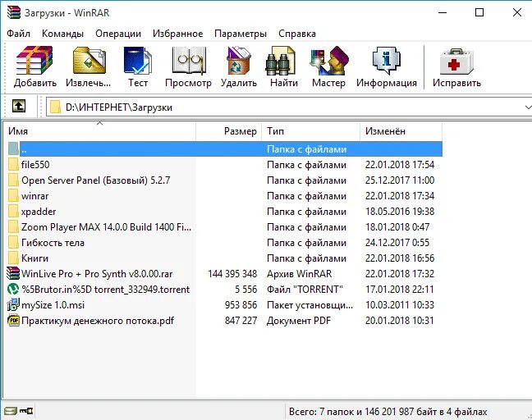Click the key password icon in status bar
The height and width of the screenshot is (420, 532).
point(26,411)
